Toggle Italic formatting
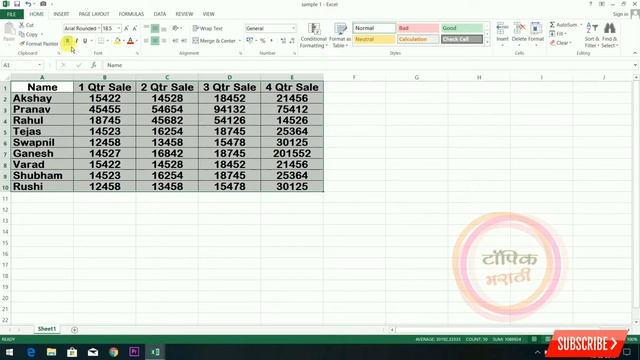The width and height of the screenshot is (640, 360). [x=76, y=41]
